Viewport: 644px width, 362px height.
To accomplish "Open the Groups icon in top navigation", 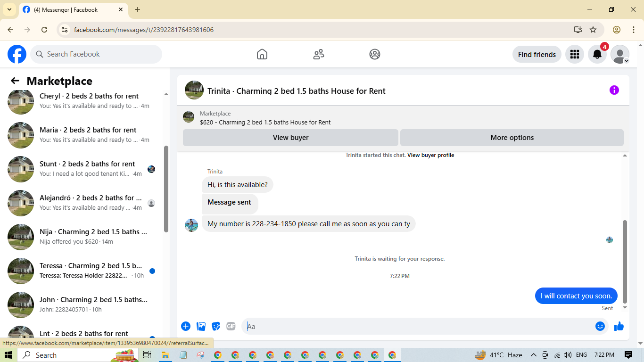I will (375, 54).
